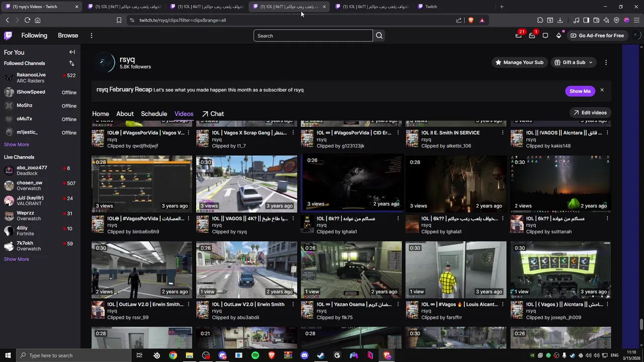Screen dimensions: 644x362
Task: Click Manage Your Sub button
Action: point(519,62)
